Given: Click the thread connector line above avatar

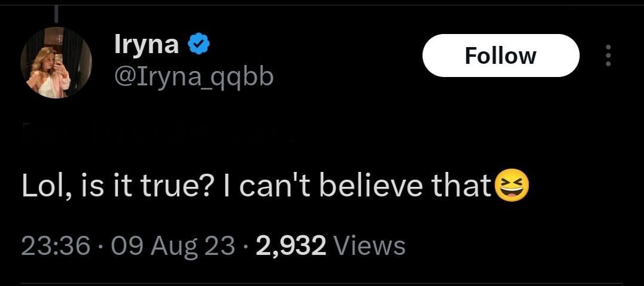Looking at the screenshot, I should [x=56, y=12].
